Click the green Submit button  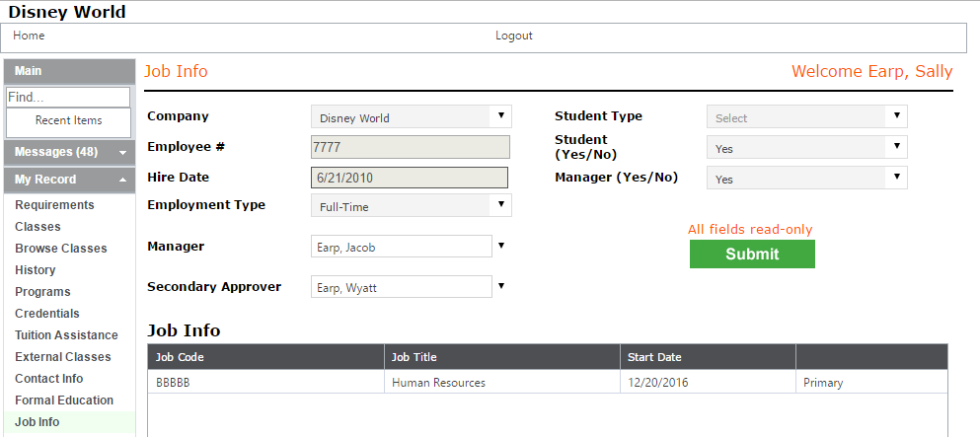[x=752, y=255]
